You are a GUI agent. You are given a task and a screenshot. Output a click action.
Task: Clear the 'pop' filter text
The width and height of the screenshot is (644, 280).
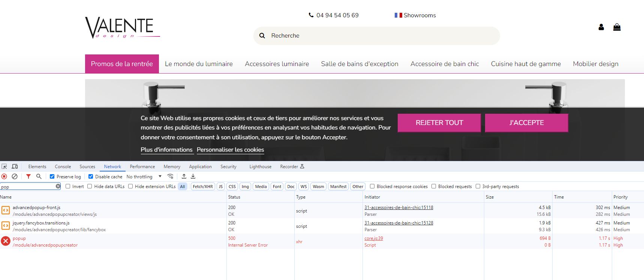tap(58, 186)
